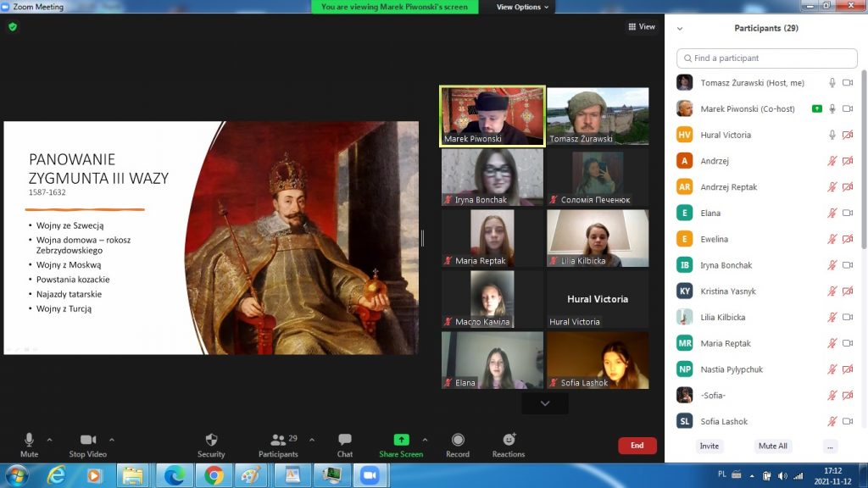Open the more options ellipsis in Participants panel
Viewport: 868px width, 488px height.
830,446
